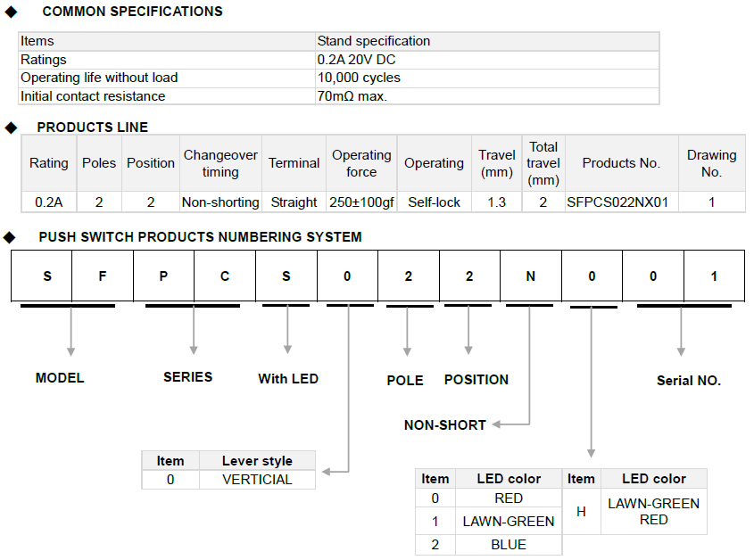Select the VERTICIAL lever style cell

pyautogui.click(x=257, y=480)
